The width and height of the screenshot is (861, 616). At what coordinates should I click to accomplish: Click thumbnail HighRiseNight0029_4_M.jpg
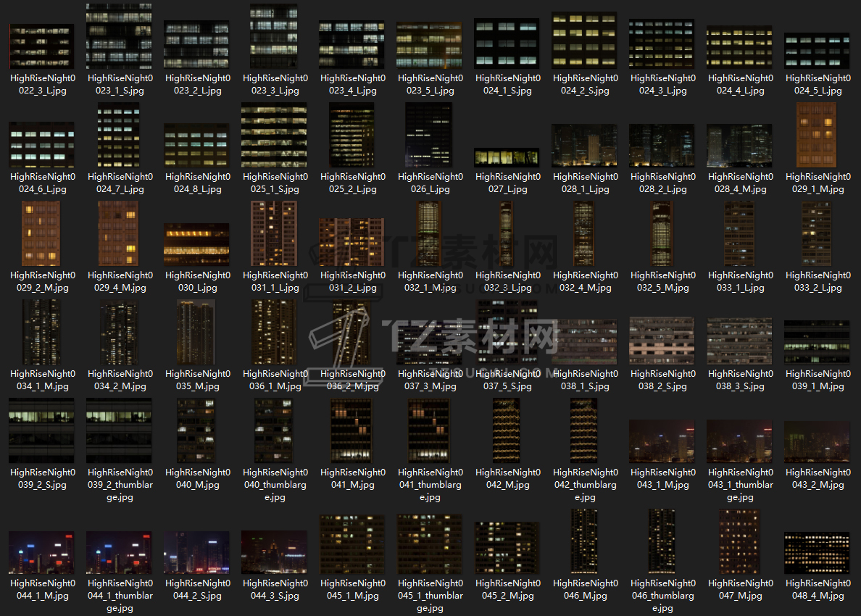pos(119,233)
